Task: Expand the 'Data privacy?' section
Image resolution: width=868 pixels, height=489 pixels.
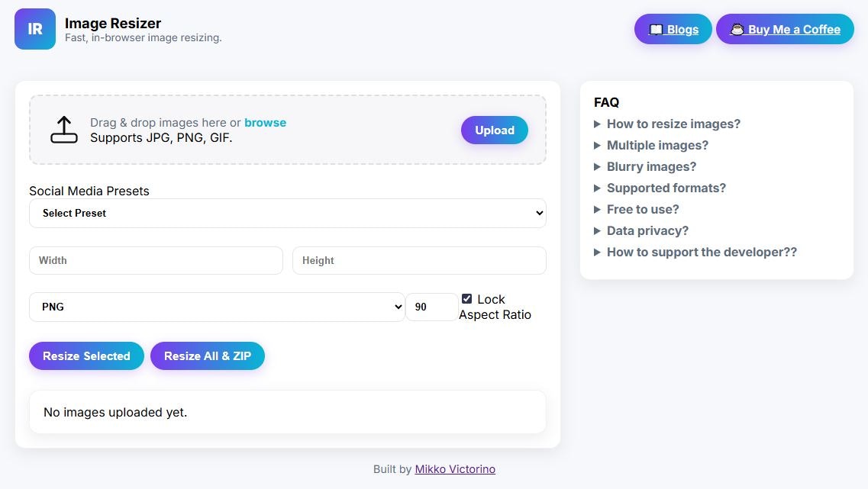Action: pos(647,230)
